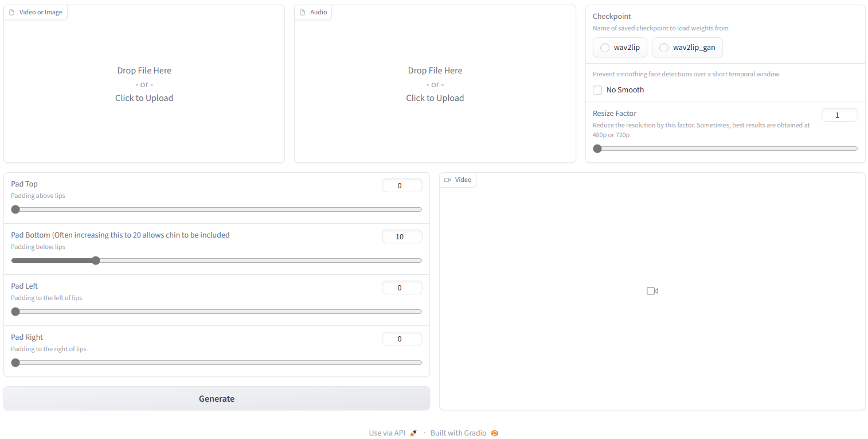Screen dimensions: 868x439
Task: Click the video camera icon on the Video tab
Action: click(448, 179)
